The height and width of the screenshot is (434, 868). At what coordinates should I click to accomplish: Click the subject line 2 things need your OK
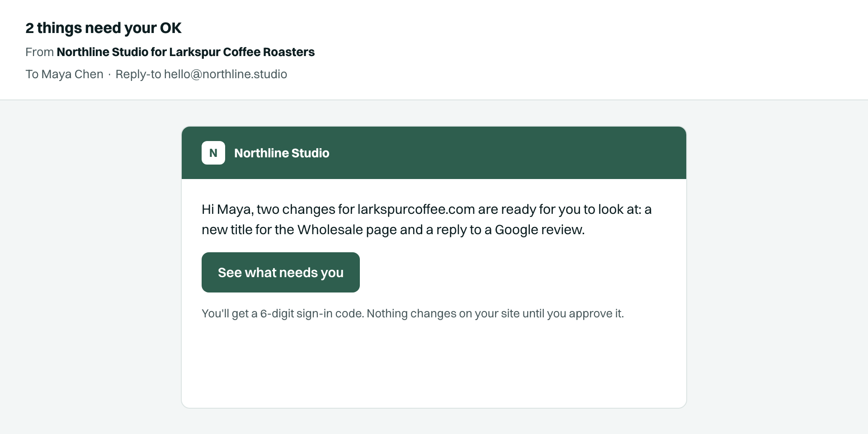click(x=104, y=28)
